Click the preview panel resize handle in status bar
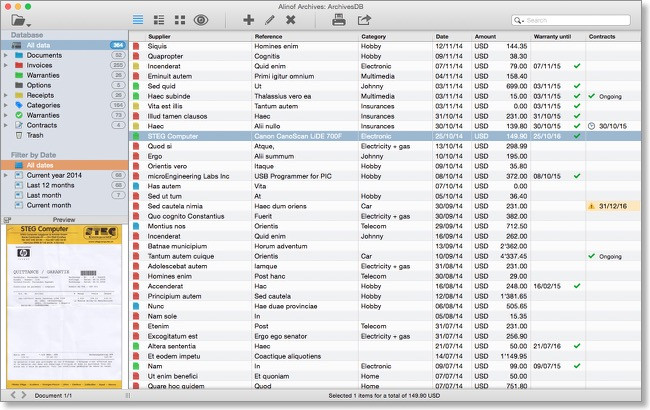 pos(127,395)
